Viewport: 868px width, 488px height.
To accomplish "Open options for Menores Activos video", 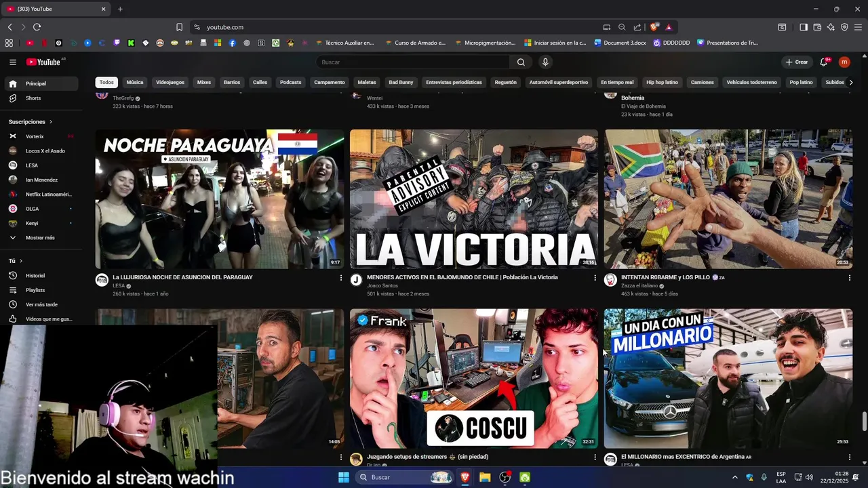I will 595,278.
